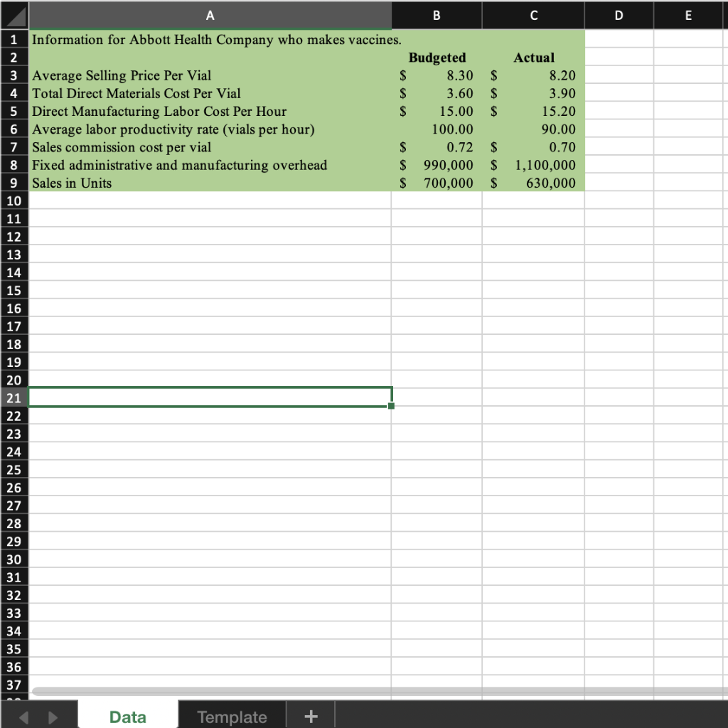Go to previous sheet arrow
Image resolution: width=728 pixels, height=728 pixels.
(24, 717)
